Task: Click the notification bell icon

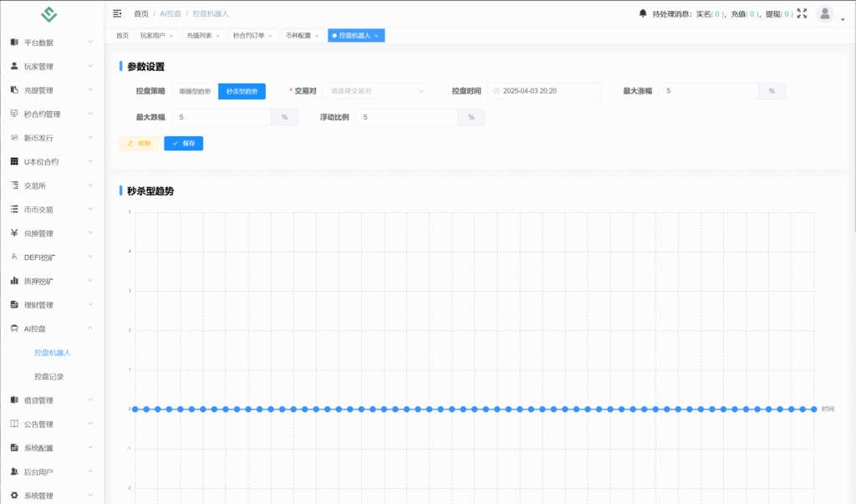Action: pos(643,13)
